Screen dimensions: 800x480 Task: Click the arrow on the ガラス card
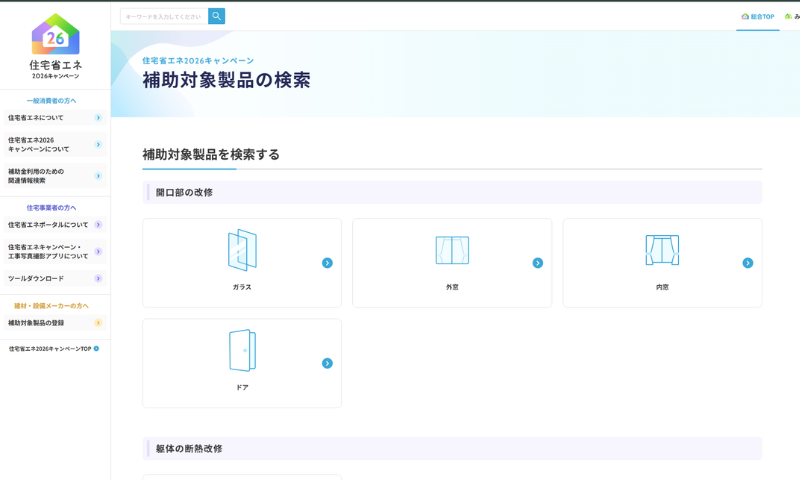327,263
